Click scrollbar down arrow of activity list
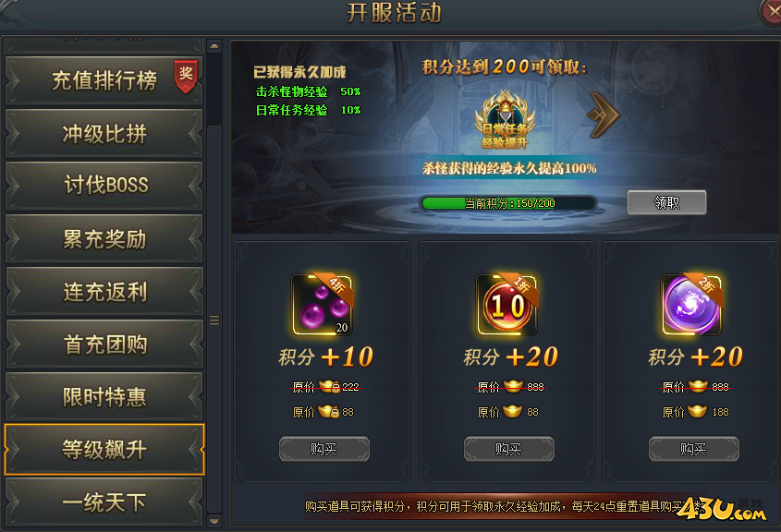Image resolution: width=781 pixels, height=532 pixels. [214, 521]
